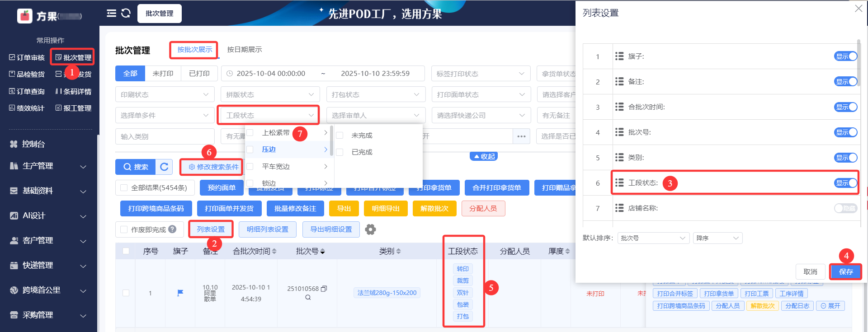Click the help icon next to 作废即完成
This screenshot has height=332, width=868.
172,229
